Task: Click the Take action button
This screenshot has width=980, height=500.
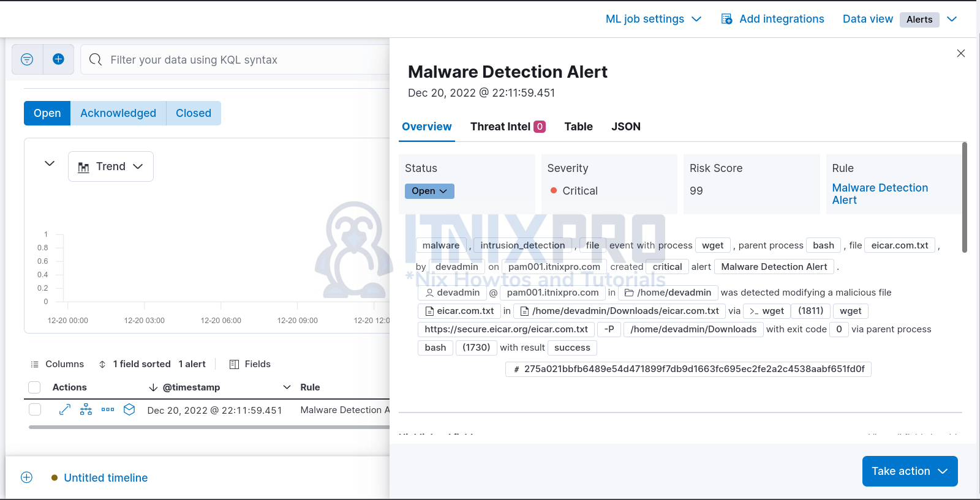Action: pos(910,471)
